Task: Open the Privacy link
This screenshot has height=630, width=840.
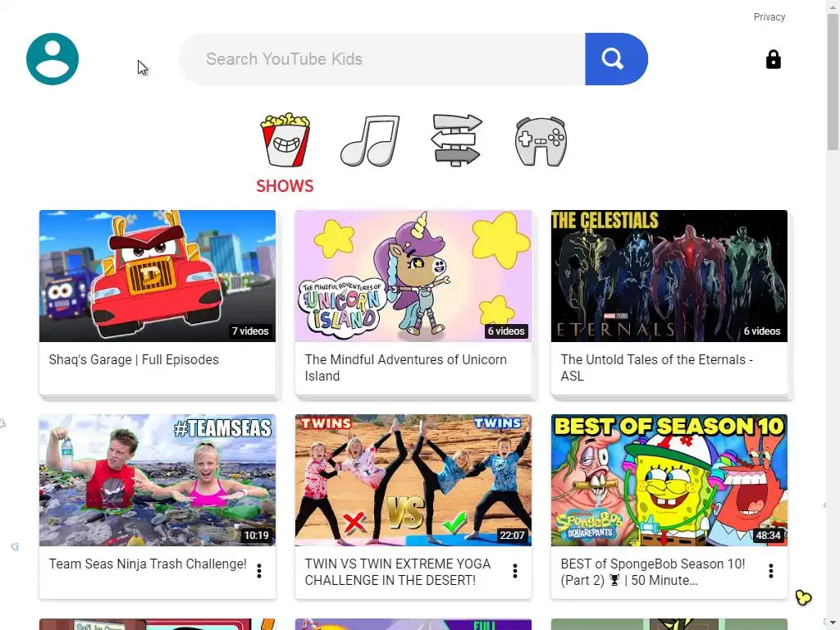Action: coord(769,17)
